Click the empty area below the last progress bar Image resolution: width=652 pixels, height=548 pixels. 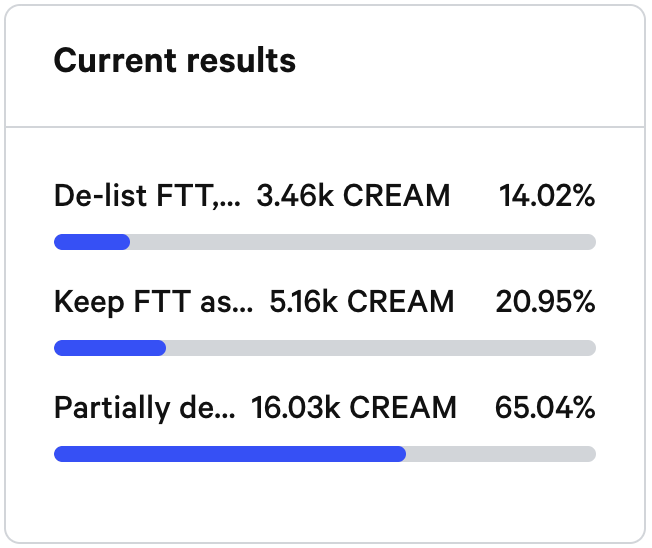click(x=325, y=501)
